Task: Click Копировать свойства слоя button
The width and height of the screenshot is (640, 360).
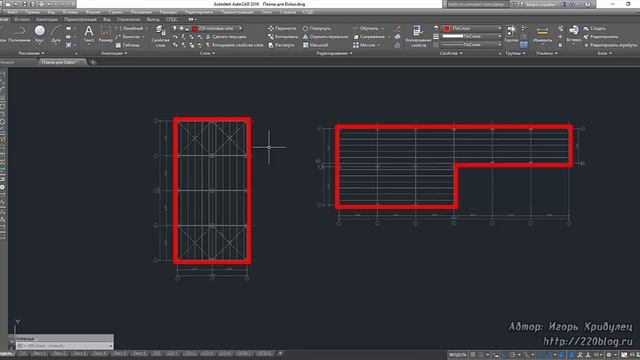Action: click(234, 45)
